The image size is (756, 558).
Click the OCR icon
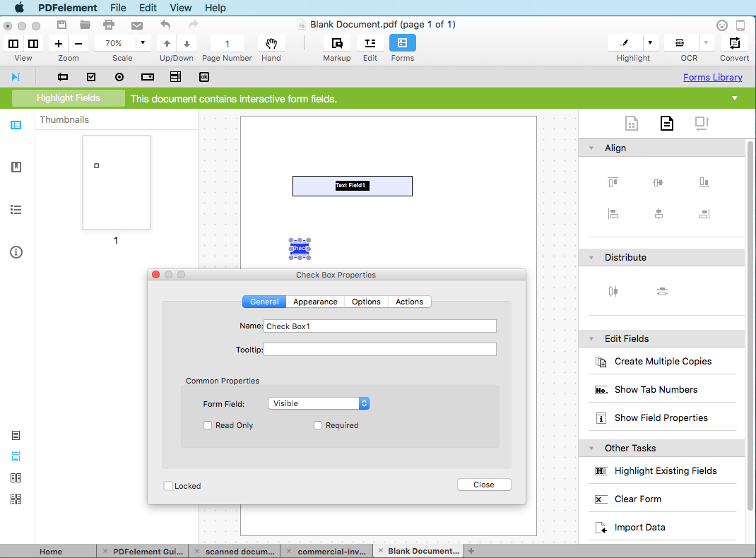(x=680, y=43)
